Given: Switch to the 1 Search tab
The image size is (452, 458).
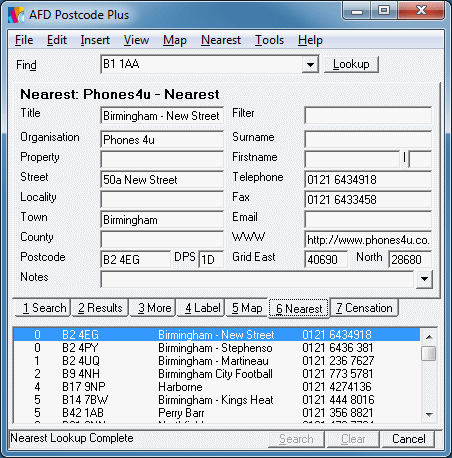Looking at the screenshot, I should [x=44, y=308].
